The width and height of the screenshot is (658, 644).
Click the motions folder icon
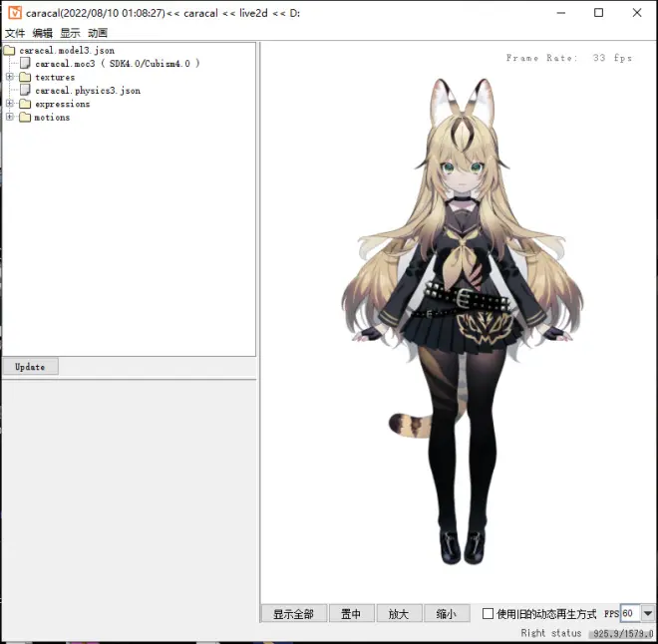[25, 117]
